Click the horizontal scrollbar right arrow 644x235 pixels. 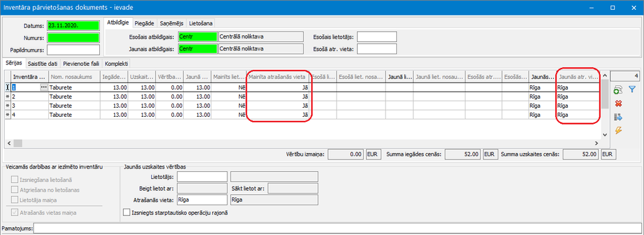click(597, 143)
